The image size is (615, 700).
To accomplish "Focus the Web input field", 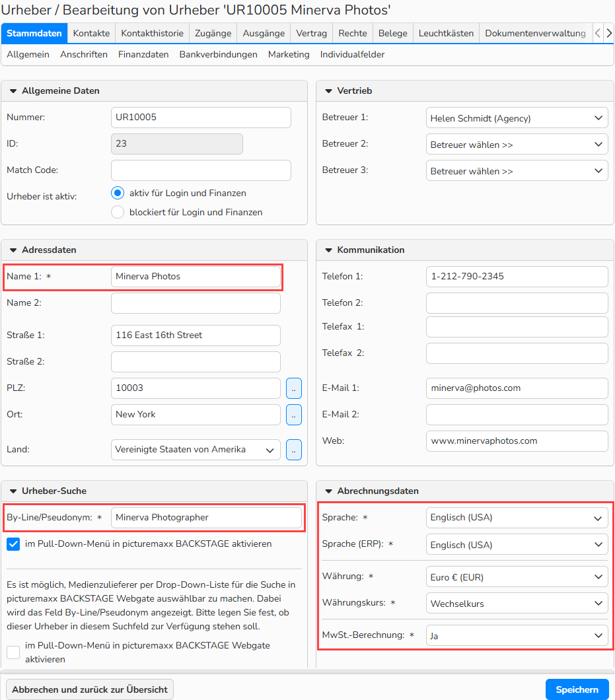I will tap(517, 440).
